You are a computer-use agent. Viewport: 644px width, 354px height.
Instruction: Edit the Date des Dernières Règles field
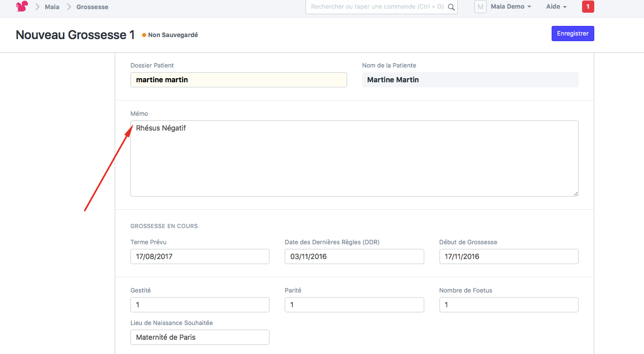354,256
